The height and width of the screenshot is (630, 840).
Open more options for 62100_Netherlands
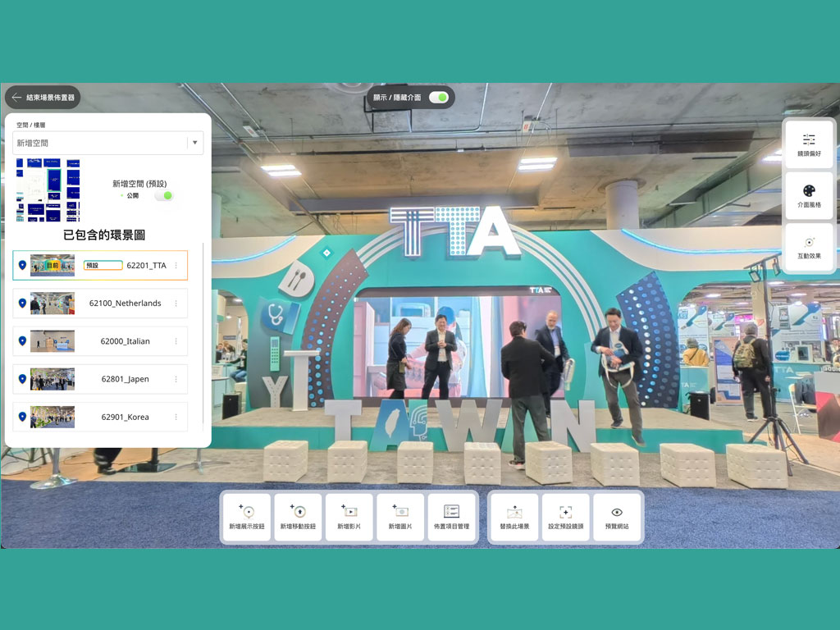[x=176, y=304]
